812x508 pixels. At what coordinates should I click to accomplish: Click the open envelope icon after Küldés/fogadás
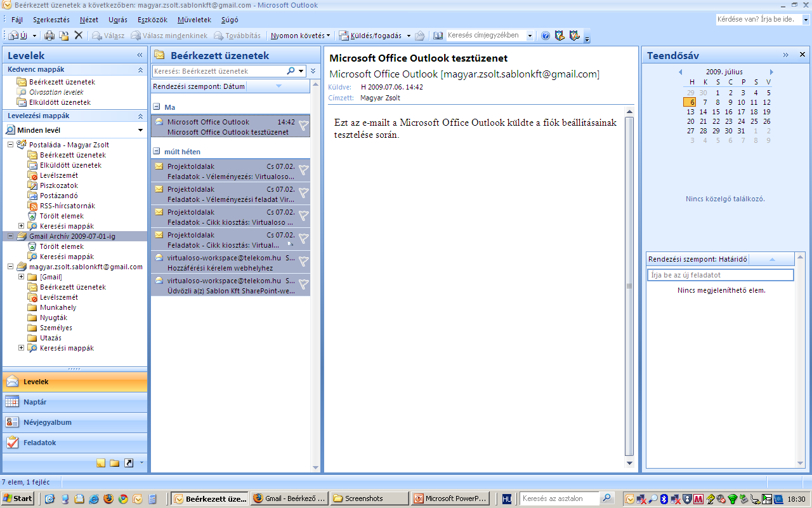click(x=419, y=36)
